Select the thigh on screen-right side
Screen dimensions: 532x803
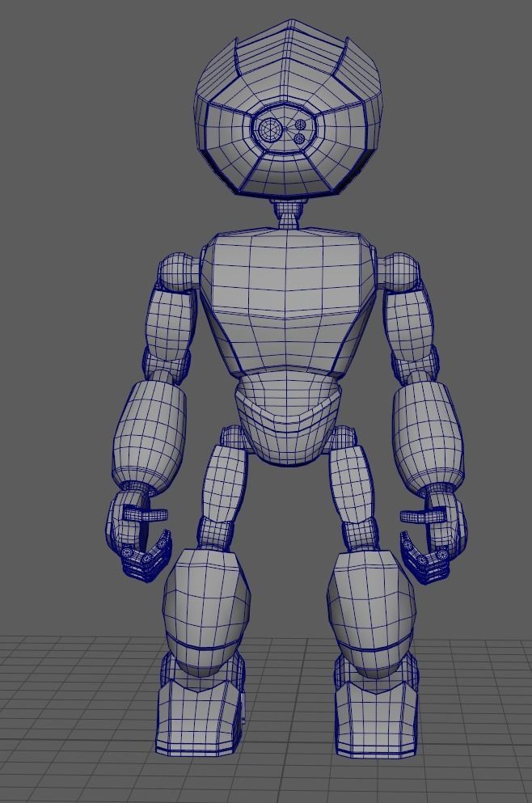(351, 484)
